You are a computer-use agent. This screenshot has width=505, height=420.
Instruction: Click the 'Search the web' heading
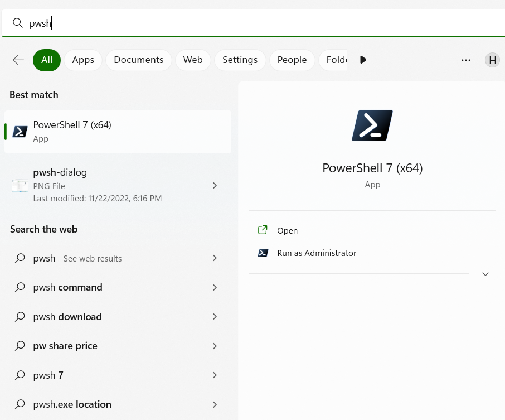click(x=44, y=229)
